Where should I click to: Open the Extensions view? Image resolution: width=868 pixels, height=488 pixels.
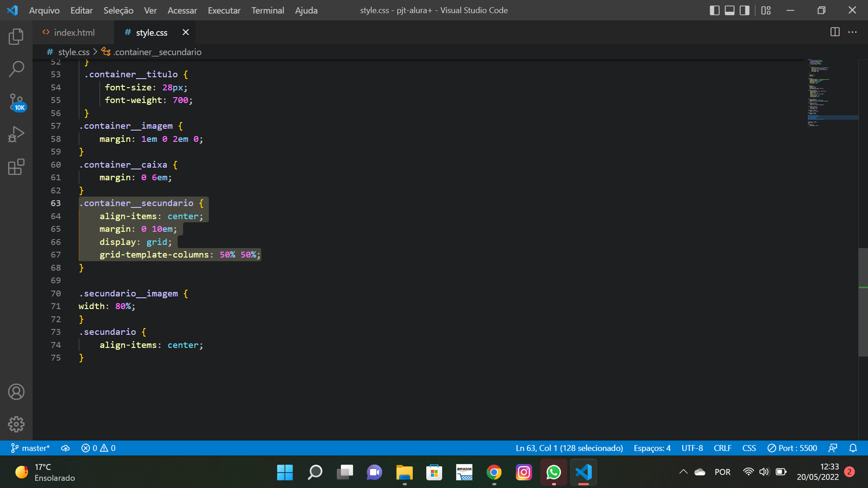tap(16, 167)
